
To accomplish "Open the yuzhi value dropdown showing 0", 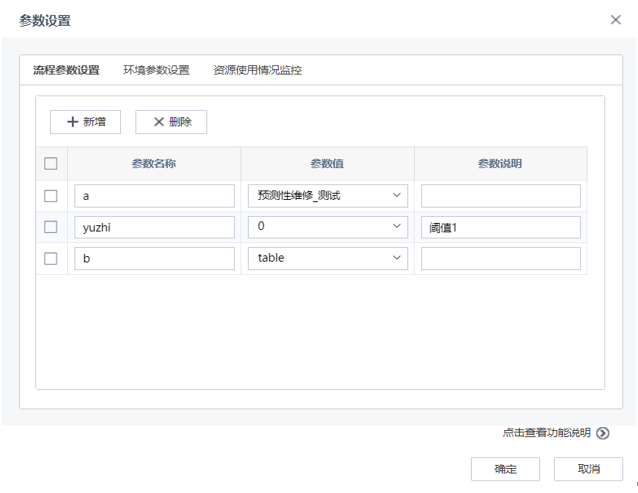I will (328, 227).
